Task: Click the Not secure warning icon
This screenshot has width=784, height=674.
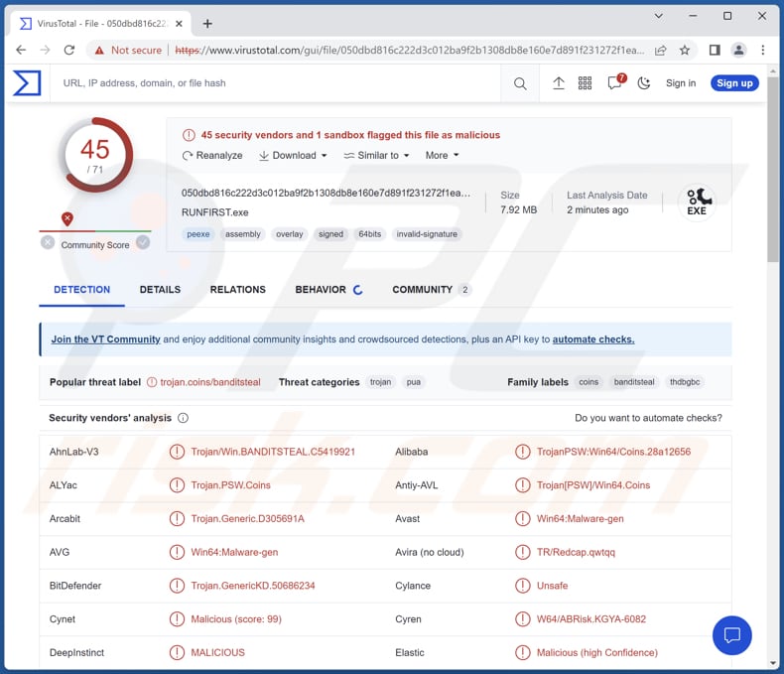Action: point(99,51)
